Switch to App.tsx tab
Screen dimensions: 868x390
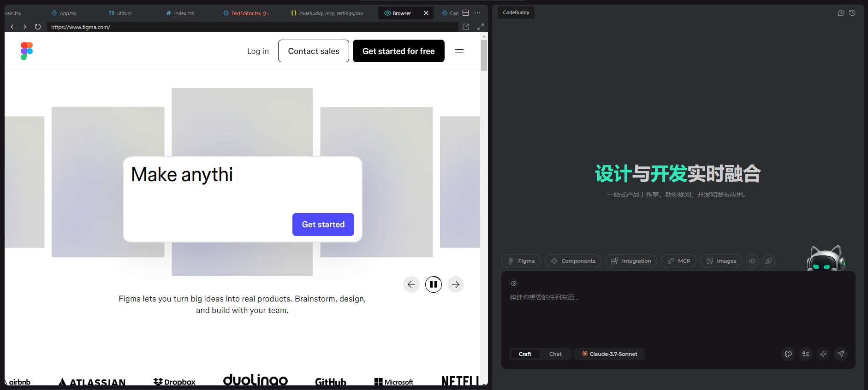(x=64, y=13)
